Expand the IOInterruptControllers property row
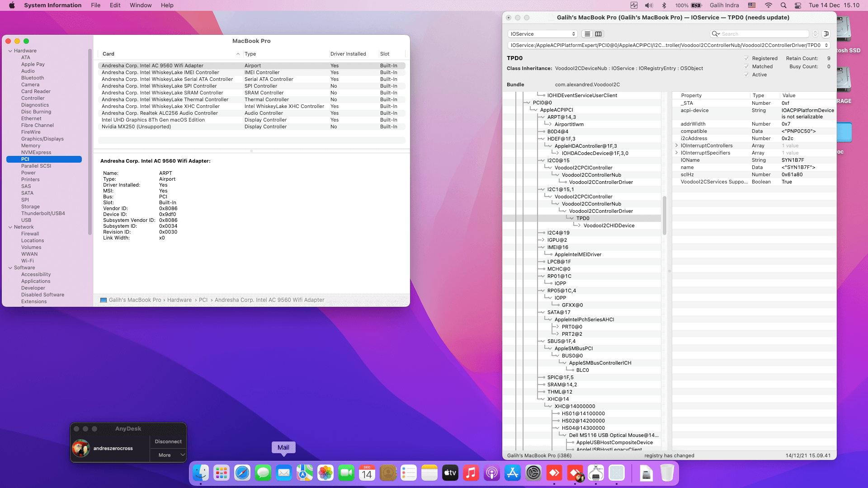The width and height of the screenshot is (868, 488). pos(676,145)
